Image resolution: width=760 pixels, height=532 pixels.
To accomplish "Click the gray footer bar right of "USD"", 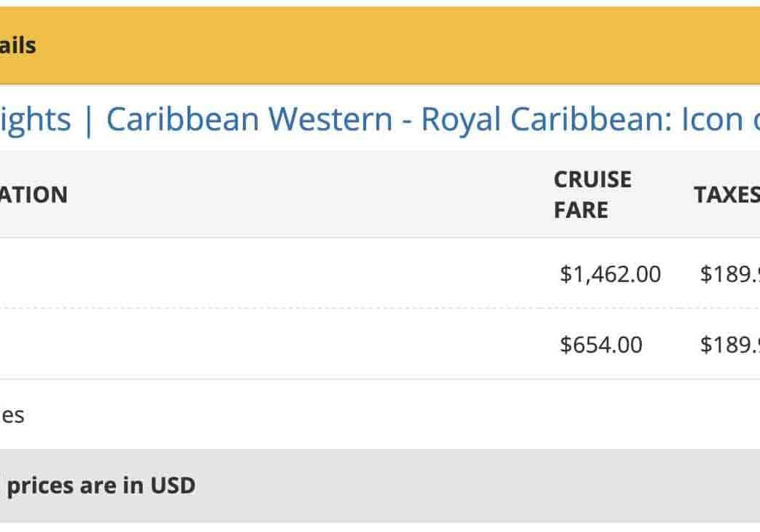I will 474,485.
